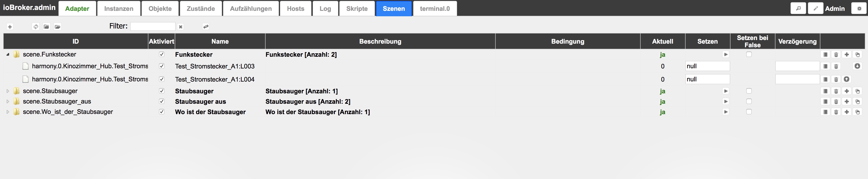Expand the scene.Staubsauger_aus tree node

tap(8, 101)
